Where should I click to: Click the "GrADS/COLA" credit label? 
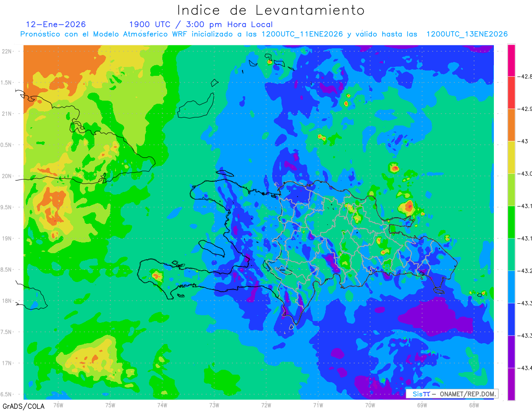point(23,406)
